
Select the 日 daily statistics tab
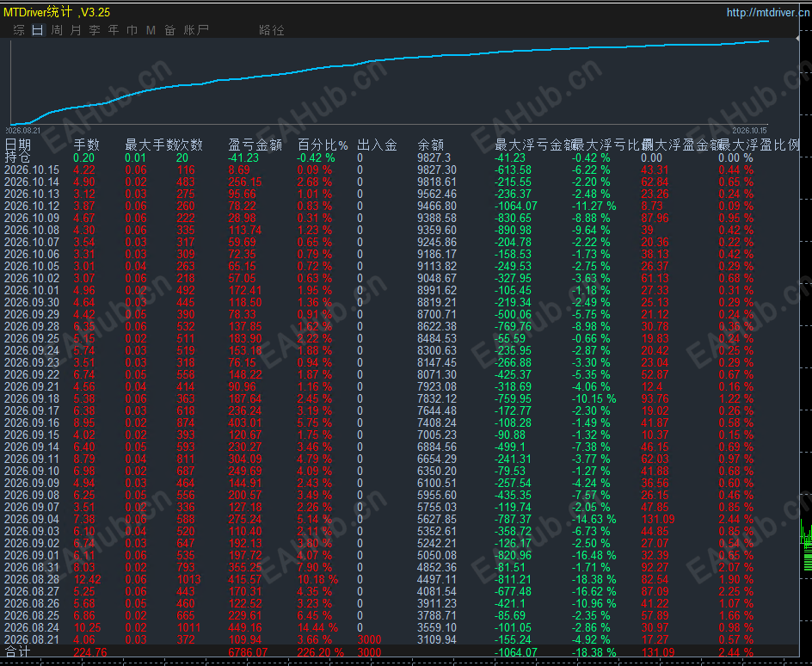(x=38, y=30)
